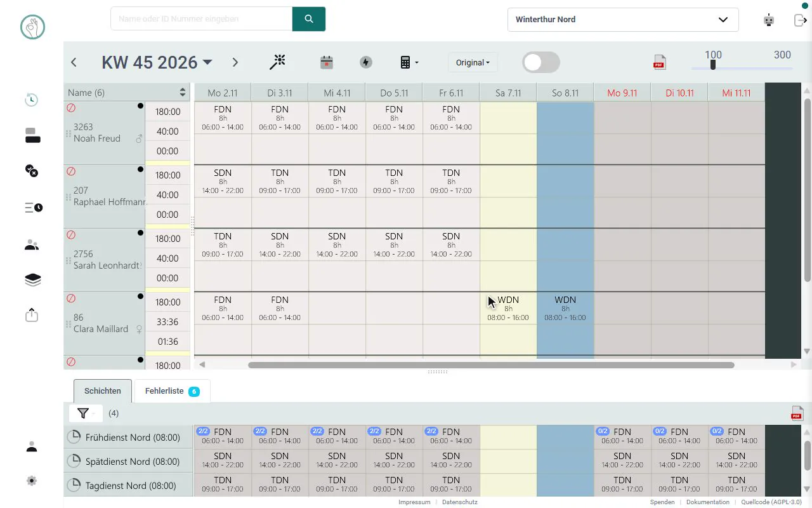Open the history clock icon in sidebar
The image size is (812, 508).
tap(32, 100)
